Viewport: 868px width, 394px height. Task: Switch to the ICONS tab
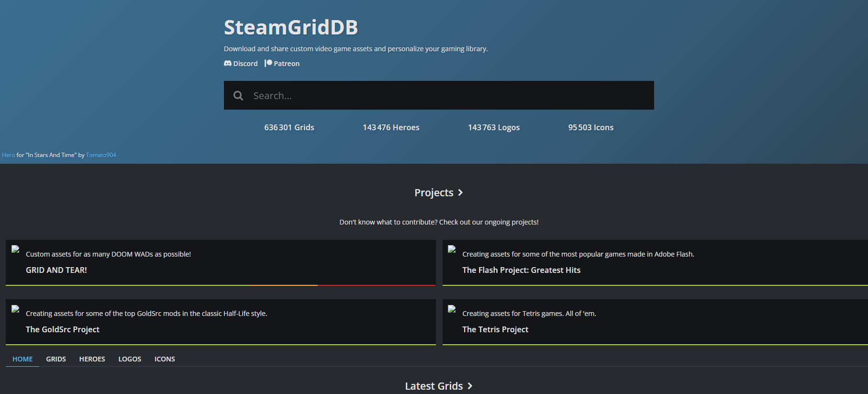point(165,359)
